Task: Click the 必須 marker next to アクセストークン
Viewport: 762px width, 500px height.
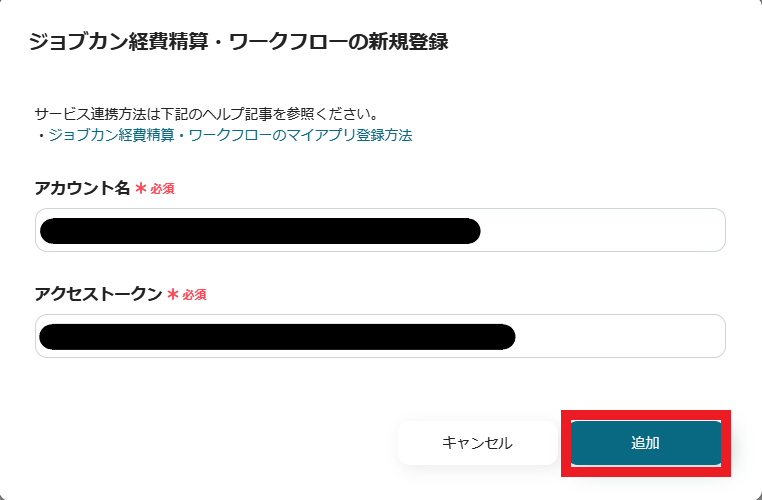Action: click(x=195, y=295)
